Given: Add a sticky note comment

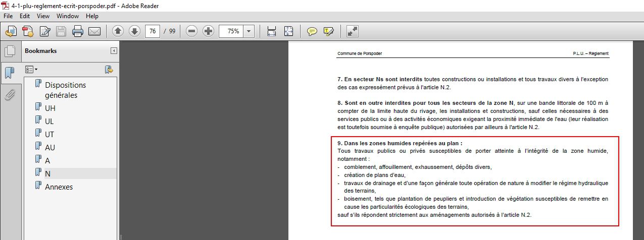Looking at the screenshot, I should click(x=312, y=31).
